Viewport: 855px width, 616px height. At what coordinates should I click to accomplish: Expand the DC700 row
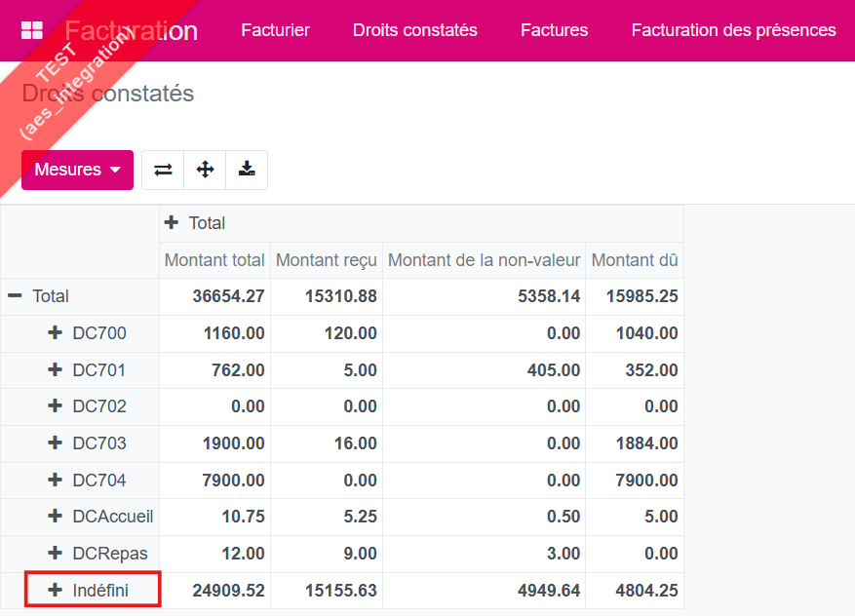(89, 333)
